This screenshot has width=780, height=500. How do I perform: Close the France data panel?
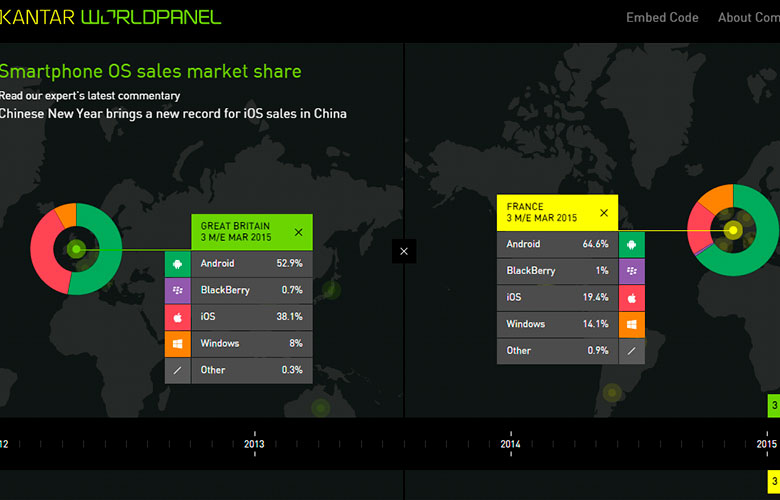click(604, 212)
